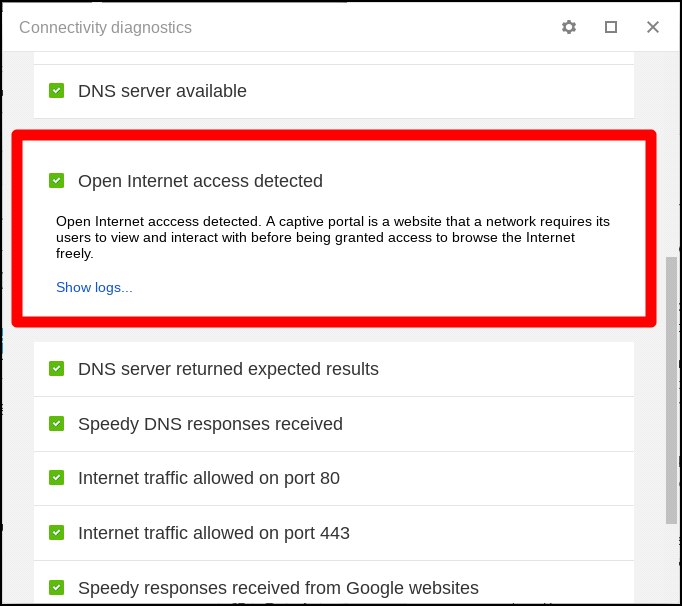Click green check icon beside DNS server returned expected results
The image size is (682, 606).
(x=57, y=369)
